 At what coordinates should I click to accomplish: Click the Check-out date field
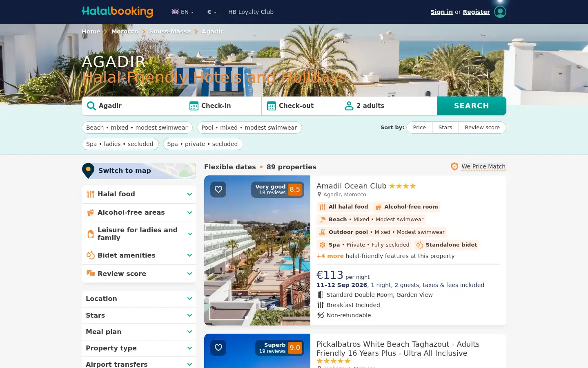(x=301, y=106)
